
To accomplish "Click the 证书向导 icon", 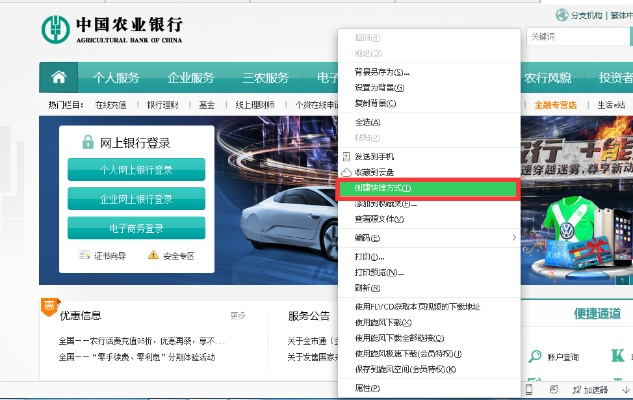I will pyautogui.click(x=84, y=255).
